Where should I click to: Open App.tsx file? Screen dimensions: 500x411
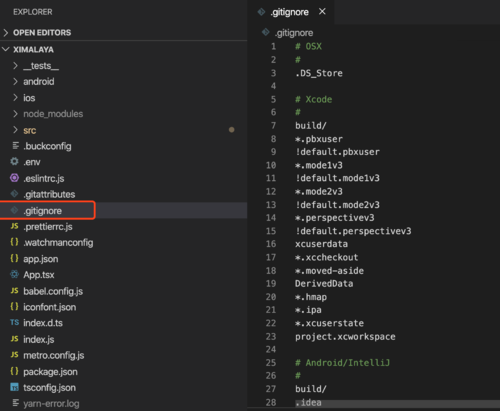(x=39, y=275)
